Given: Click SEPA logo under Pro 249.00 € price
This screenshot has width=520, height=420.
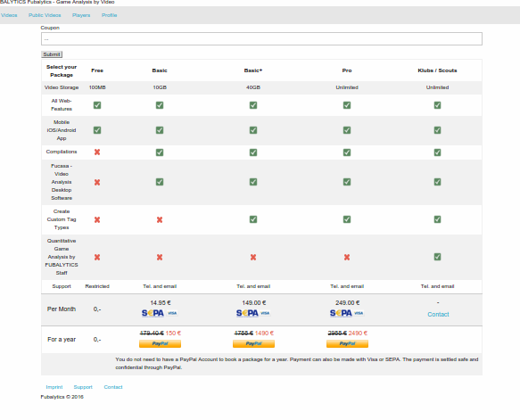Looking at the screenshot, I should (341, 313).
